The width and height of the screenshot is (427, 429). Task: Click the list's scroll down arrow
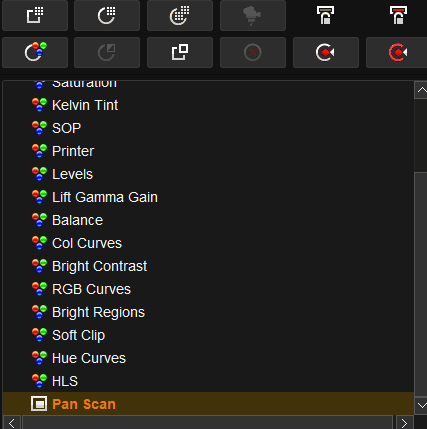click(x=421, y=406)
